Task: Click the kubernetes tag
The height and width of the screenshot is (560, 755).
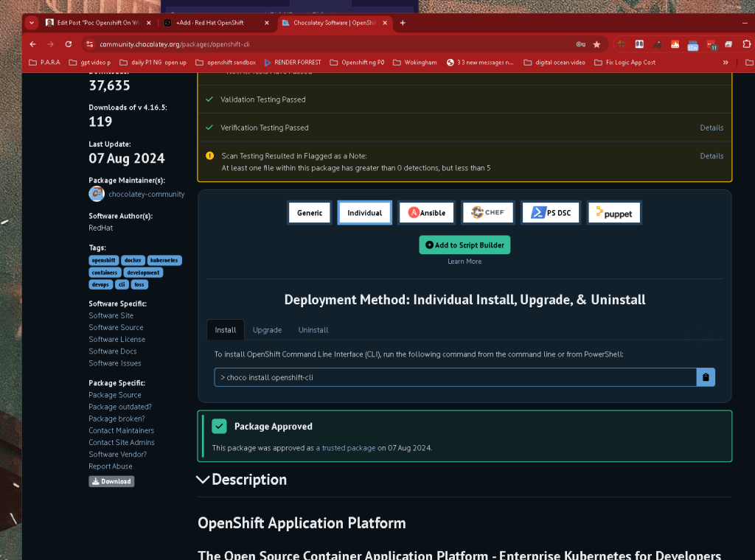Action: [164, 260]
